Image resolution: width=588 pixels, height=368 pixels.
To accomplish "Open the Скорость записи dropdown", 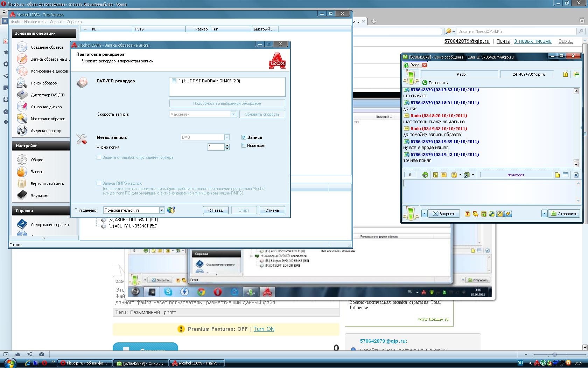I will pyautogui.click(x=233, y=114).
